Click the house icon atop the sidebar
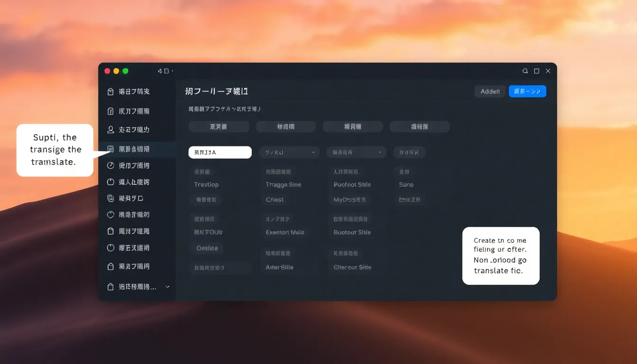637x364 pixels. pos(110,91)
